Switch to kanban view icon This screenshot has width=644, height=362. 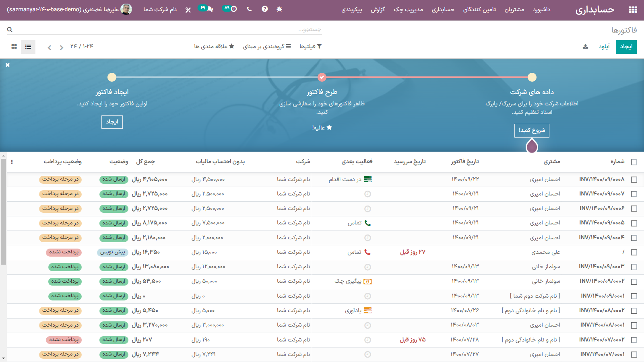pos(14,47)
